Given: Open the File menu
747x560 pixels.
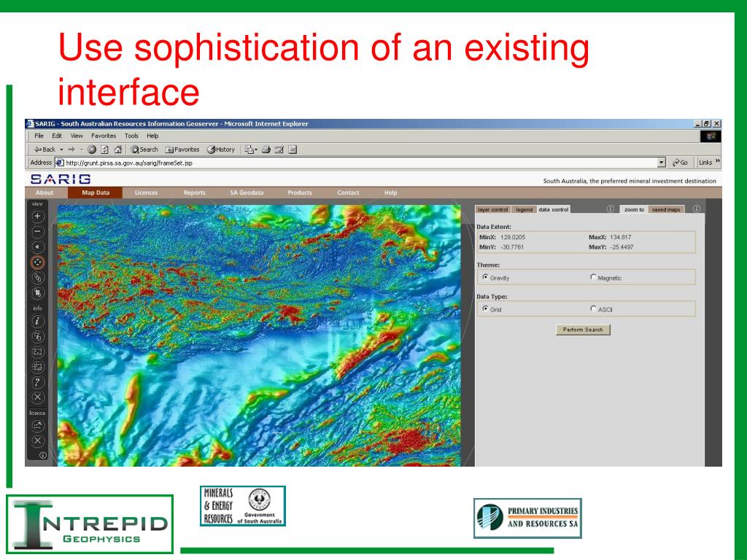Looking at the screenshot, I should click(39, 136).
